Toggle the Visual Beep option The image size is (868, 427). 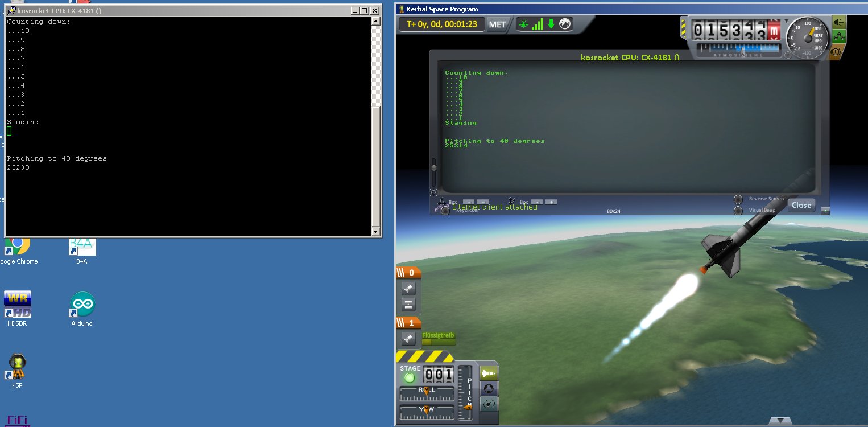point(738,211)
